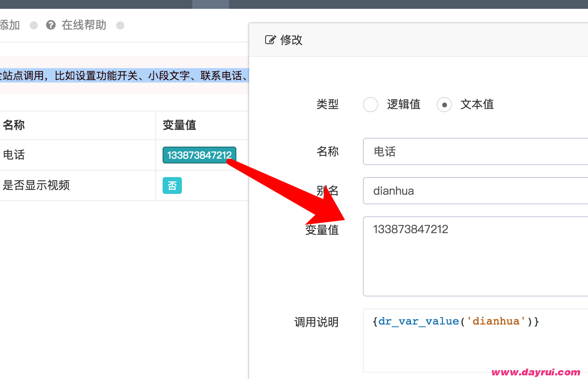The image size is (588, 379).
Task: Click the 是否显示视频 row name
Action: click(x=36, y=185)
